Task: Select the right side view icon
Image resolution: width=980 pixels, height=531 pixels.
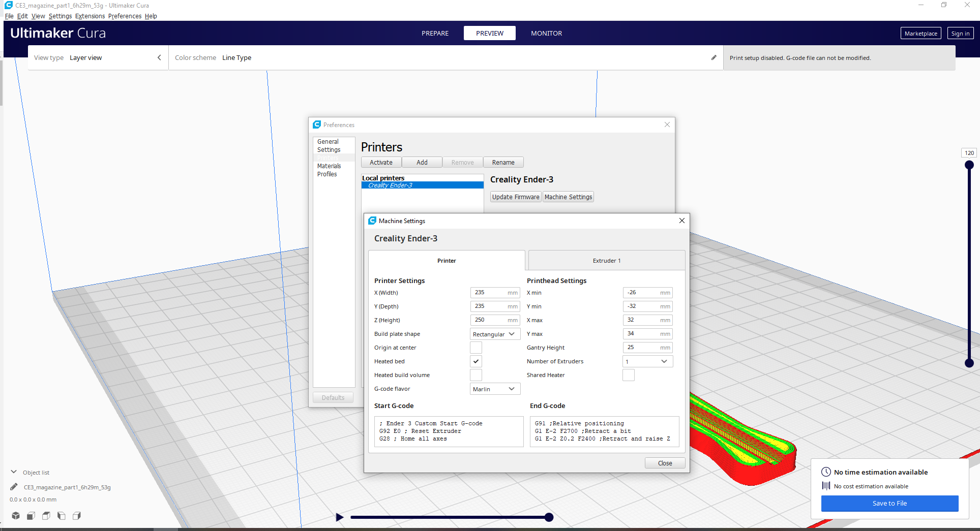Action: point(77,516)
